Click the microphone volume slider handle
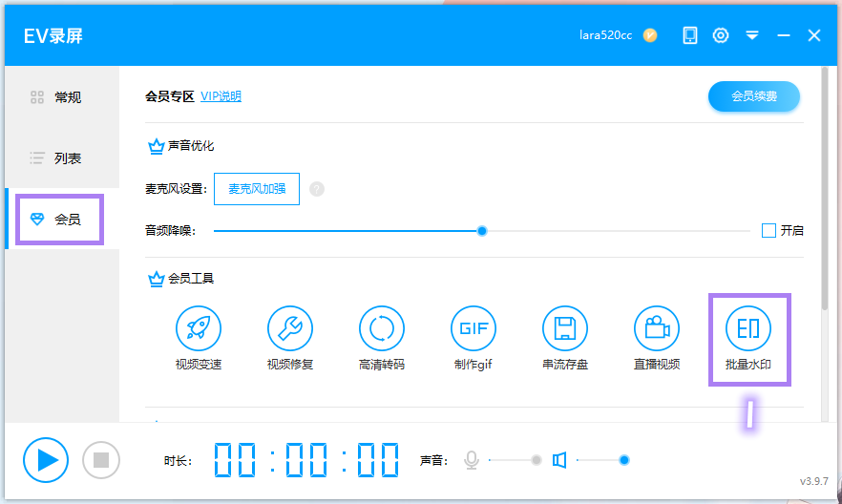The width and height of the screenshot is (842, 504). coord(536,460)
